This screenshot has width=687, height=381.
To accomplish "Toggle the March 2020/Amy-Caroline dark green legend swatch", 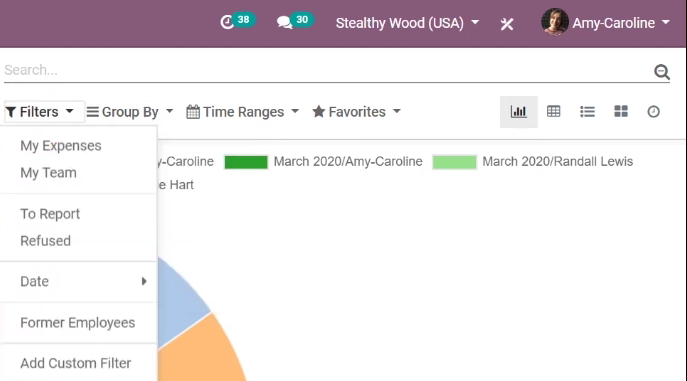I will (246, 162).
